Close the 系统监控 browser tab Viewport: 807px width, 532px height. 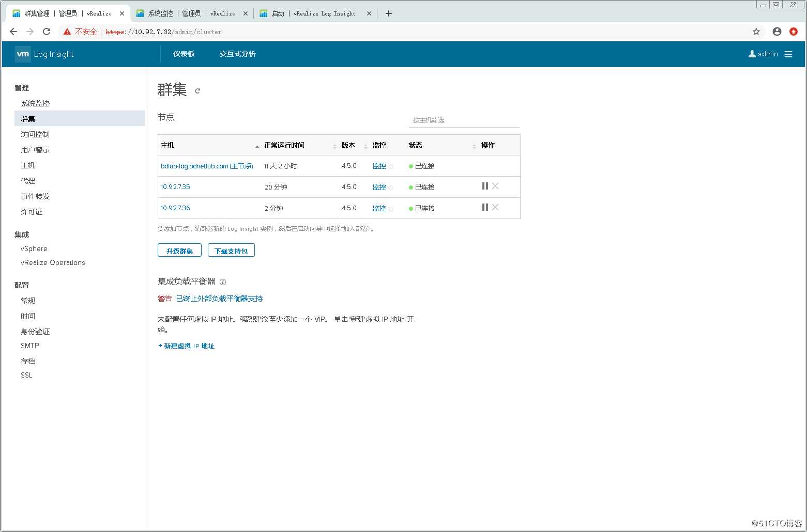246,13
